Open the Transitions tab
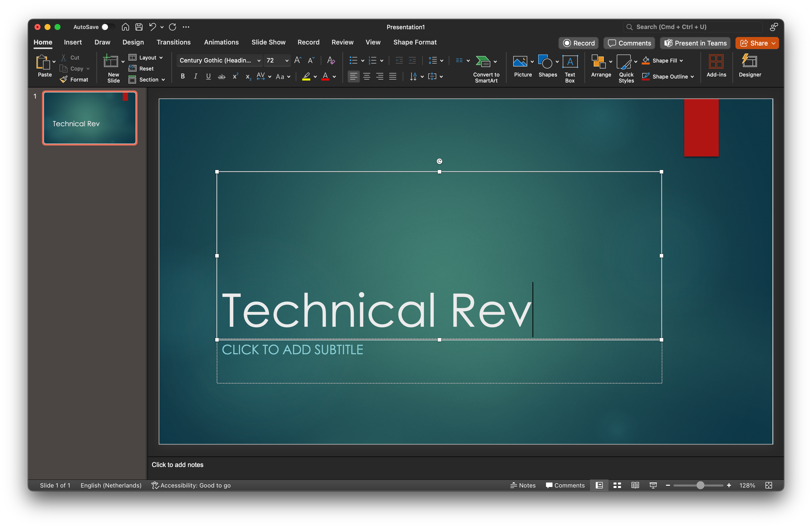Screen dimensions: 812x528 173,42
